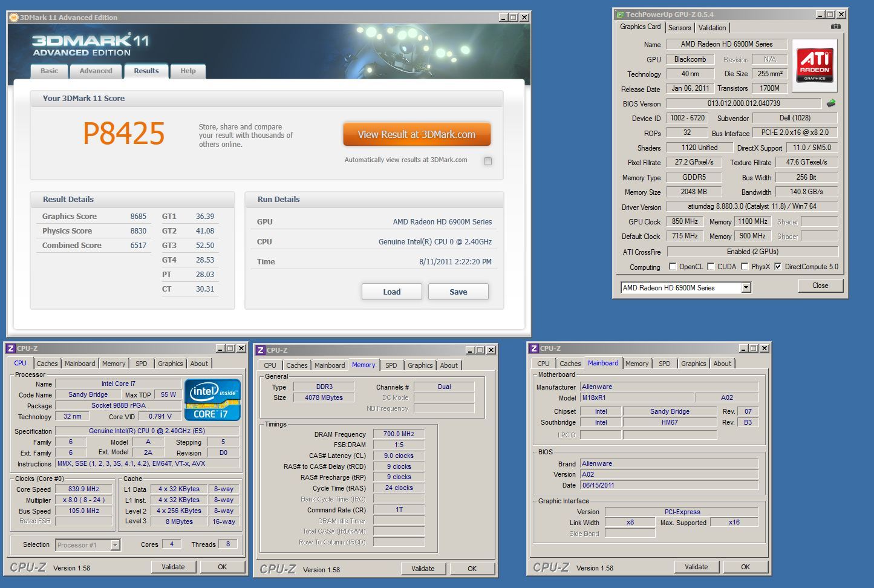The width and height of the screenshot is (874, 588).
Task: Click the Graphics Score value 8685
Action: (139, 217)
